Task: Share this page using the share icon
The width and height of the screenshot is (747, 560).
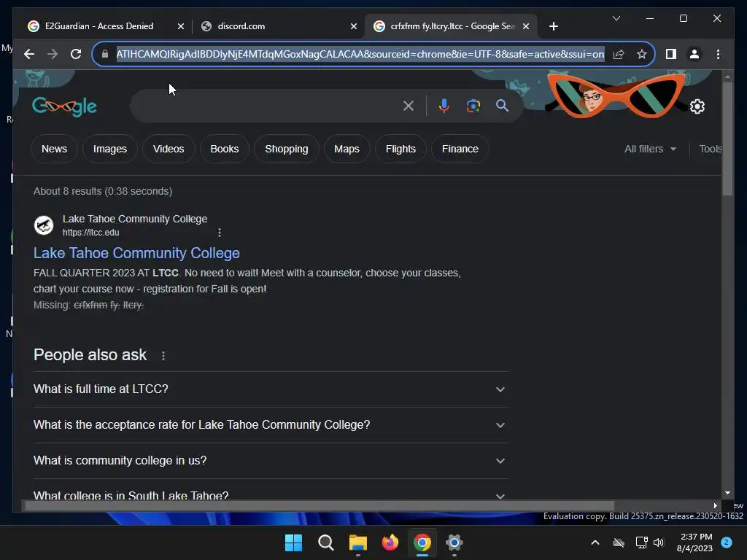Action: click(x=619, y=54)
